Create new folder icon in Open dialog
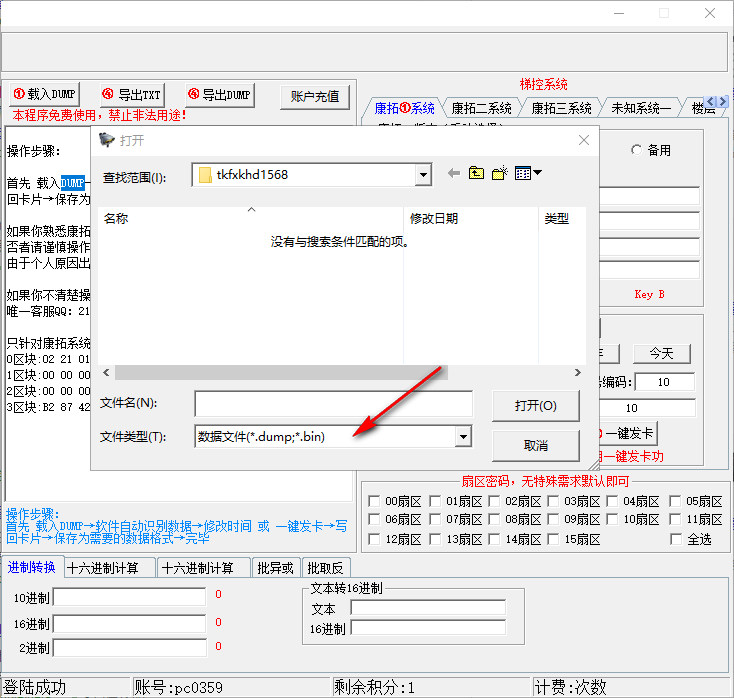 [x=499, y=173]
